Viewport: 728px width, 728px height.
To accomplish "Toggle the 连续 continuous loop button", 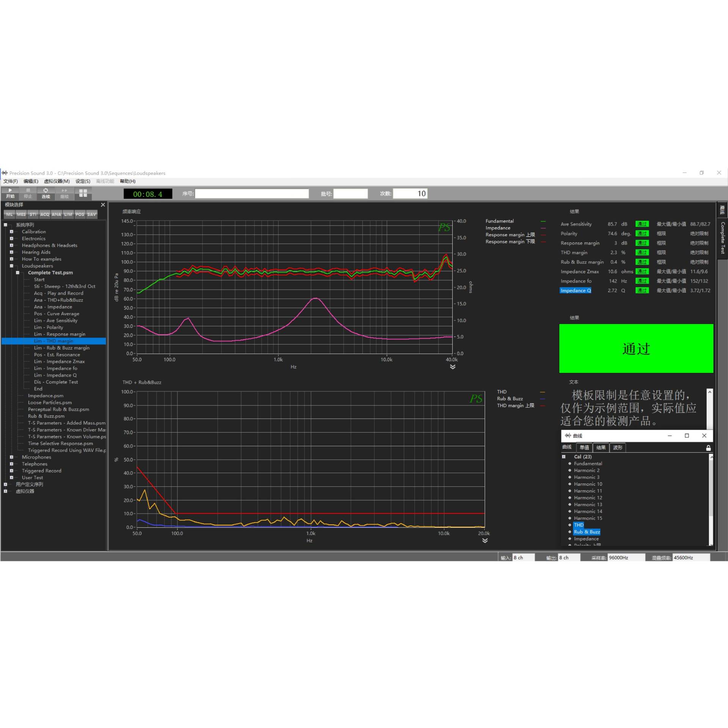I will click(x=46, y=193).
